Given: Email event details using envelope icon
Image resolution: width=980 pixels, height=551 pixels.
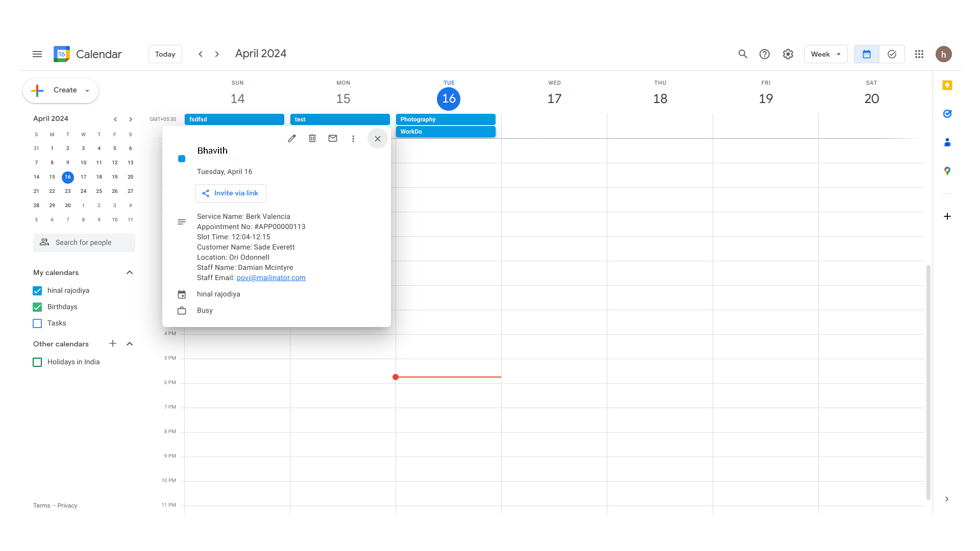Looking at the screenshot, I should point(333,138).
